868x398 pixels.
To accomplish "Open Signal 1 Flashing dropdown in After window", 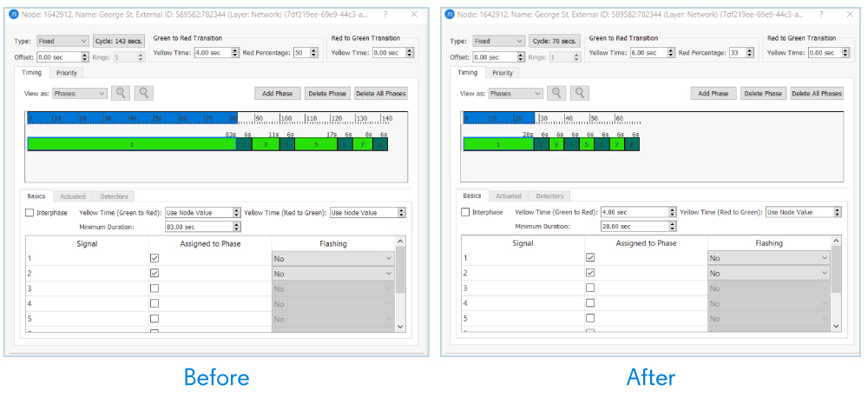I will (x=769, y=258).
